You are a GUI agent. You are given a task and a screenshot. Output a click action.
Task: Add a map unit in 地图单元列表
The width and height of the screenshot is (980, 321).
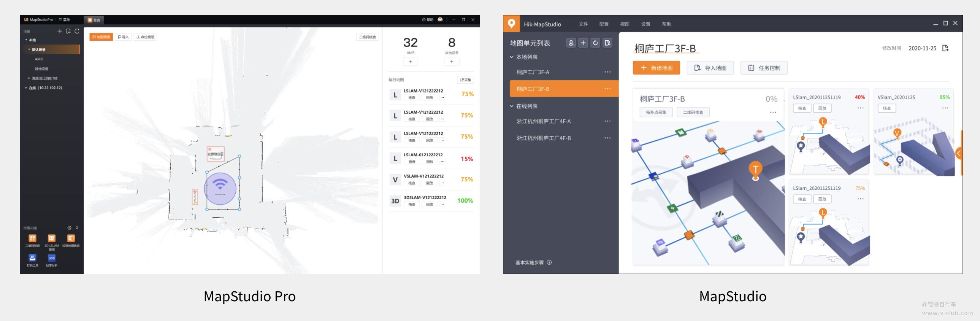[x=583, y=43]
